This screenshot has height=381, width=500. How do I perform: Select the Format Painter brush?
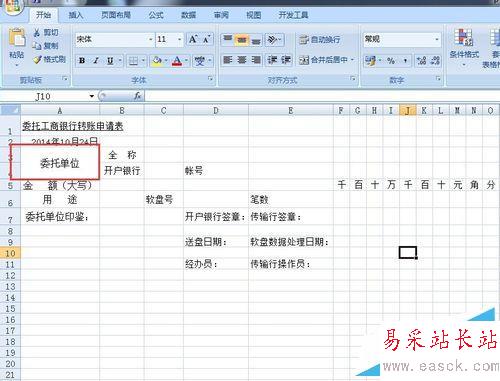click(x=37, y=60)
